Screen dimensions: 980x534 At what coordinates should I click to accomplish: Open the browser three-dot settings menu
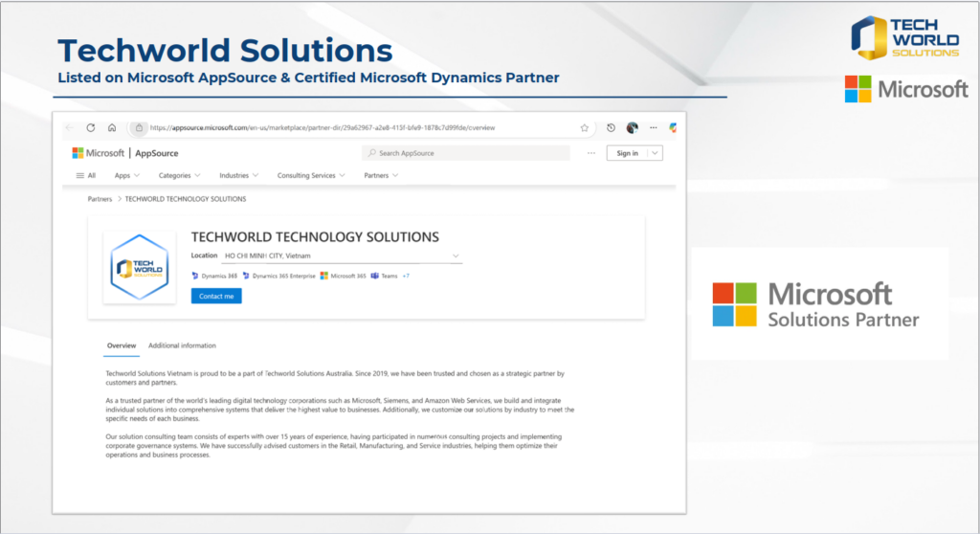point(654,127)
